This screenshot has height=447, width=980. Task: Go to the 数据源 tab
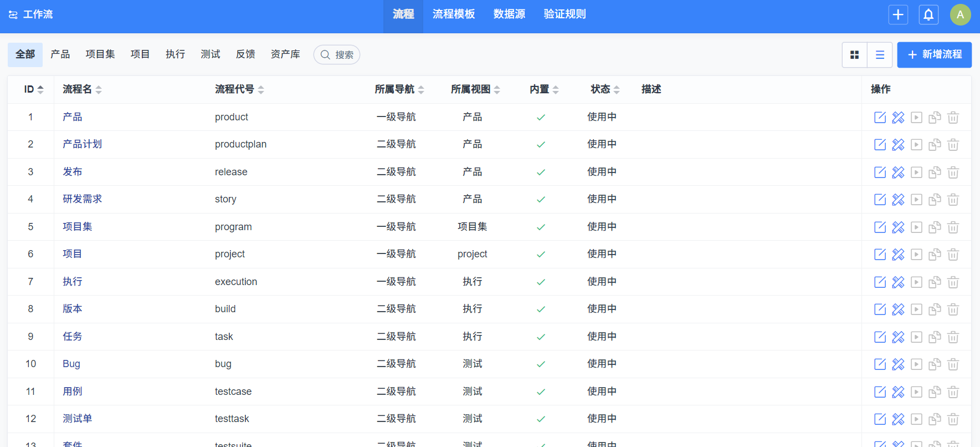(x=509, y=14)
